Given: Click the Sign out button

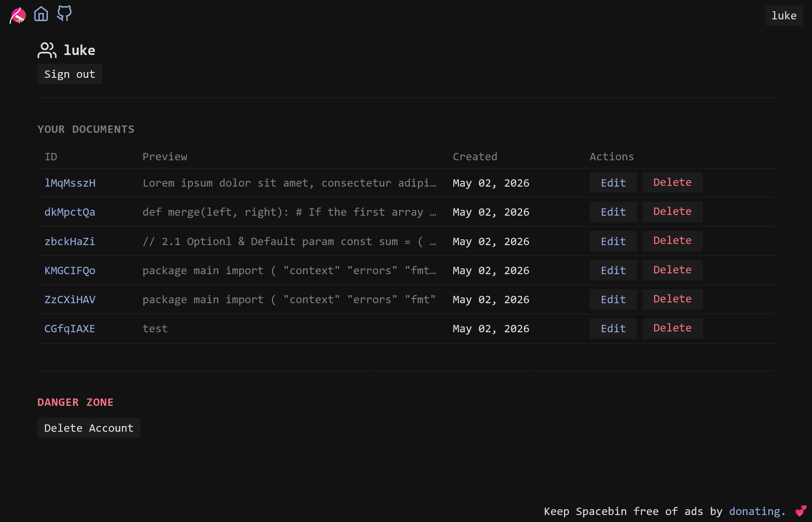Looking at the screenshot, I should point(70,74).
